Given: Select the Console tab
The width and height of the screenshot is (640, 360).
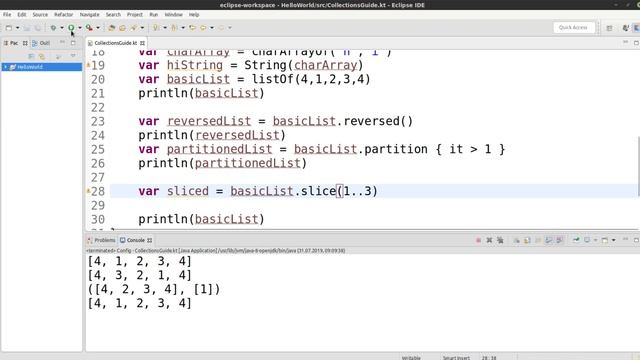Looking at the screenshot, I should click(x=136, y=240).
